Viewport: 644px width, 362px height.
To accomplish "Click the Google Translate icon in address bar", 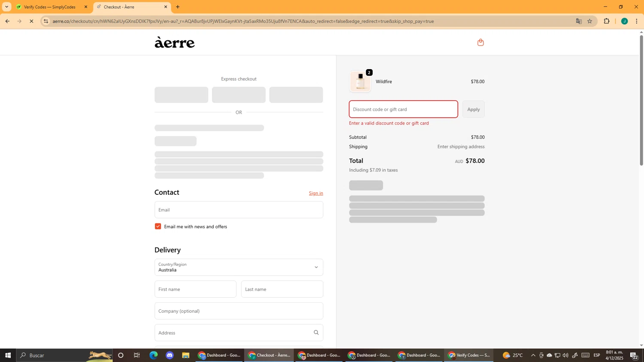I will (579, 21).
